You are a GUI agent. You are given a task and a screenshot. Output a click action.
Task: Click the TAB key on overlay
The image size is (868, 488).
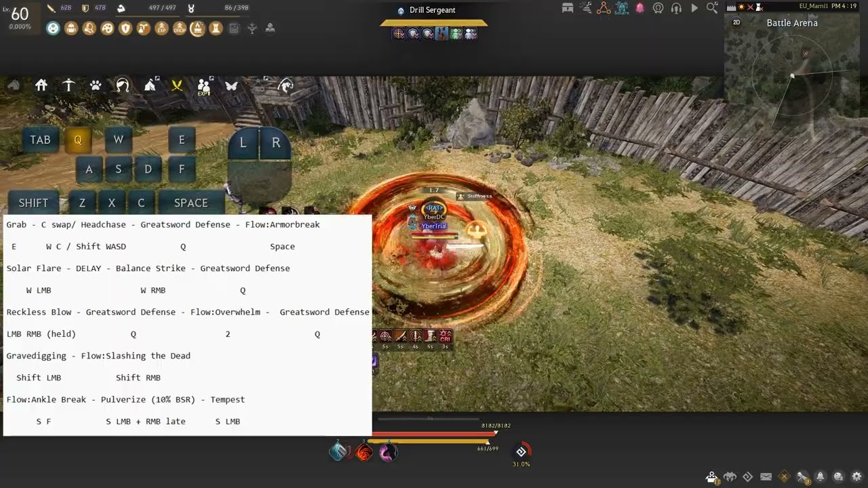tap(40, 140)
